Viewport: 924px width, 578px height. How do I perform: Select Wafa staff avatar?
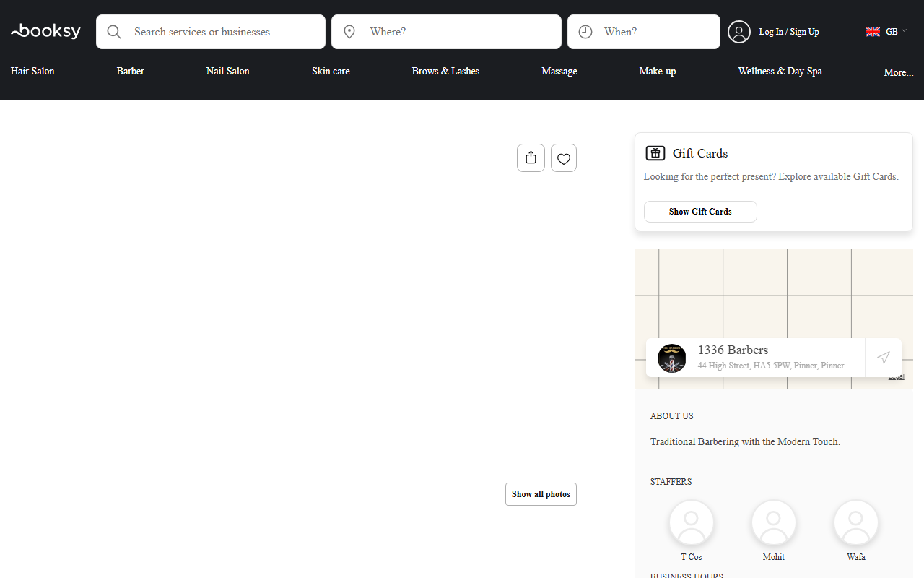[x=856, y=523]
